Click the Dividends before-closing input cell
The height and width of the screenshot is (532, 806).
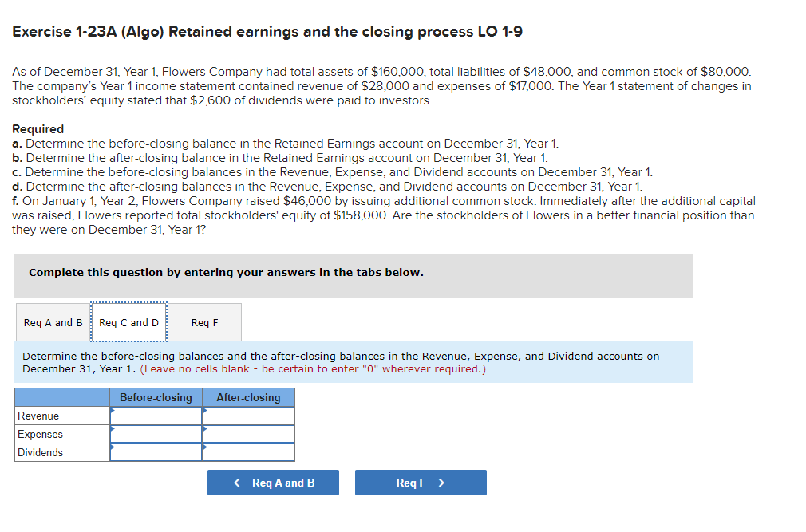click(155, 451)
